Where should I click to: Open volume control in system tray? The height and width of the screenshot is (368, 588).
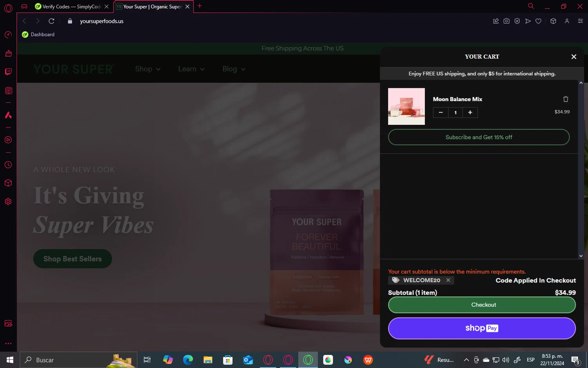click(x=506, y=360)
